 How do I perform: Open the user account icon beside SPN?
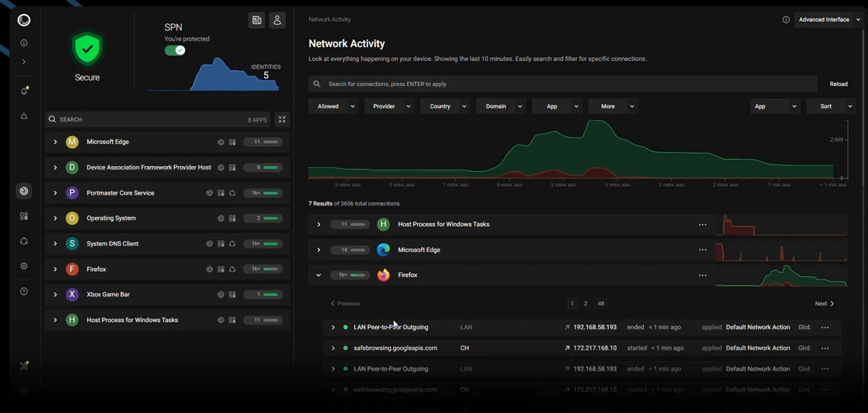coord(277,20)
